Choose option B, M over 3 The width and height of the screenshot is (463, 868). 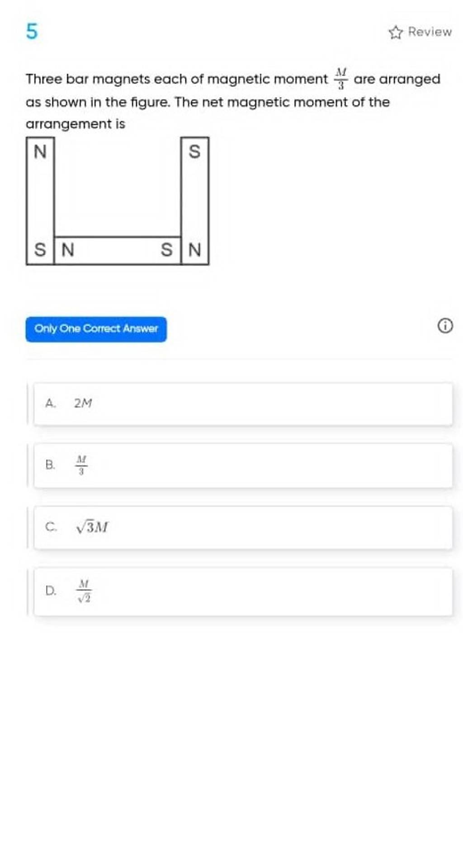click(243, 465)
